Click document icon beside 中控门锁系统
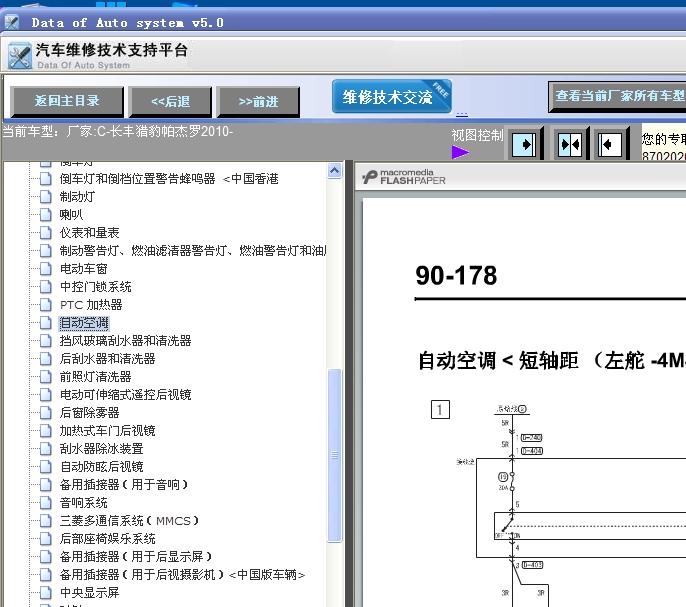 (x=46, y=287)
